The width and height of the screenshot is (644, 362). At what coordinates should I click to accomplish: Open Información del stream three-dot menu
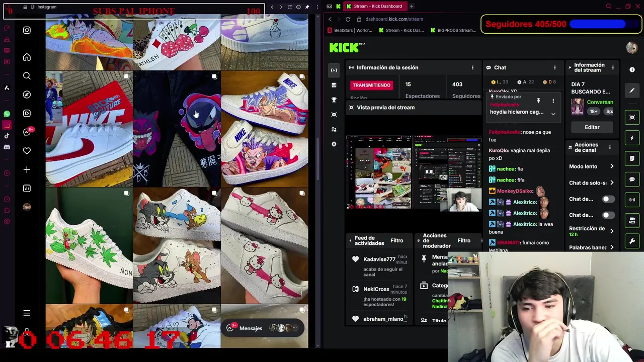coord(613,67)
